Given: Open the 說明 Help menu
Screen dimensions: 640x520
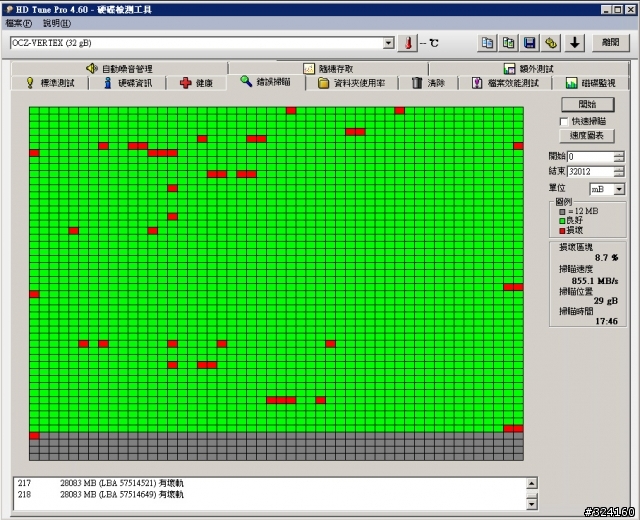Looking at the screenshot, I should point(57,22).
